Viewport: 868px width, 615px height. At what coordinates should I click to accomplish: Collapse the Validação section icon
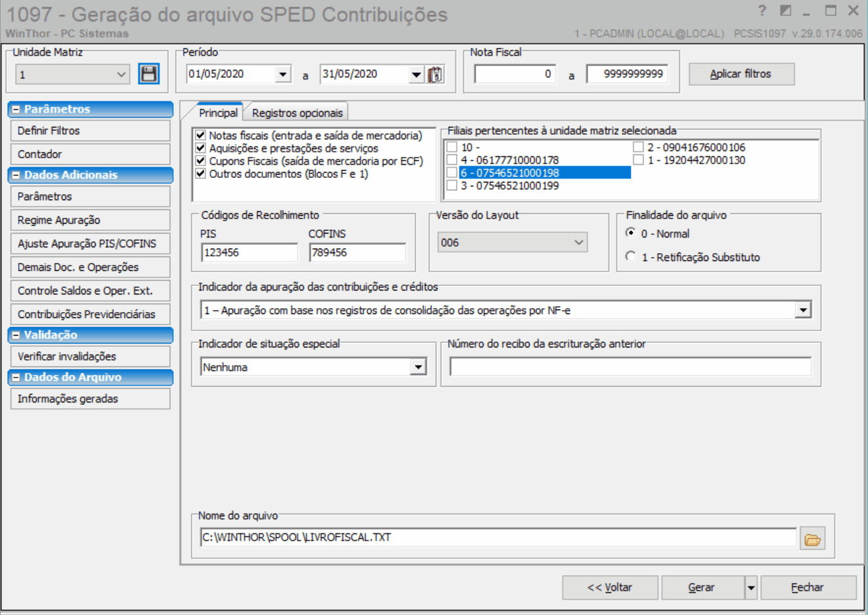click(16, 335)
